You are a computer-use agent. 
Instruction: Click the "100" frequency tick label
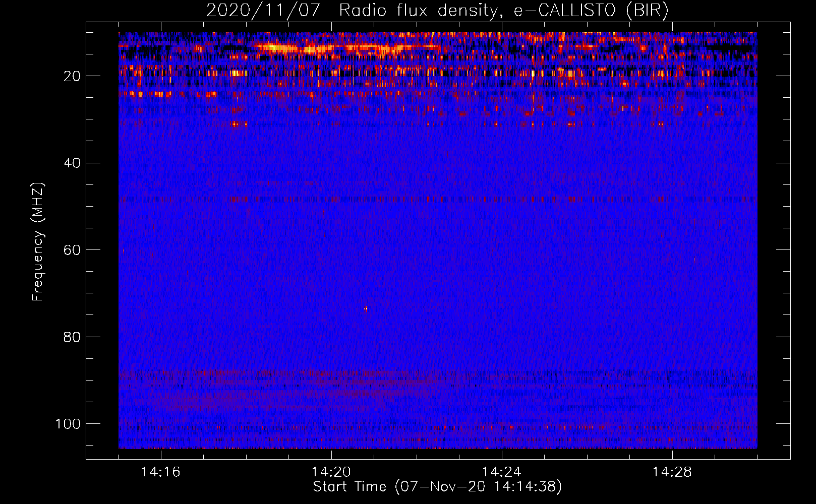coord(68,424)
